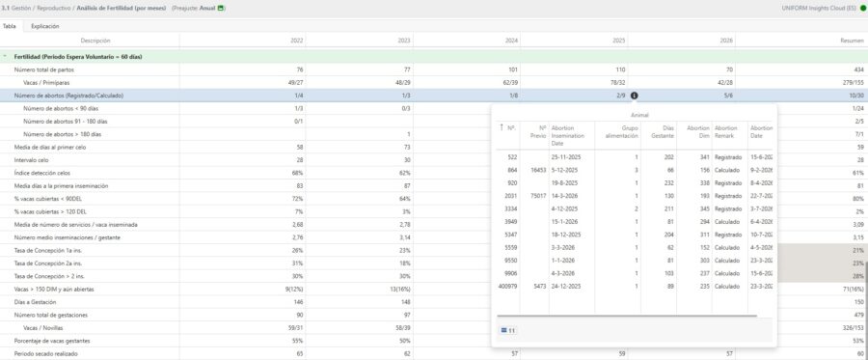The height and width of the screenshot is (360, 868).
Task: Click the Resumen column header
Action: 852,41
